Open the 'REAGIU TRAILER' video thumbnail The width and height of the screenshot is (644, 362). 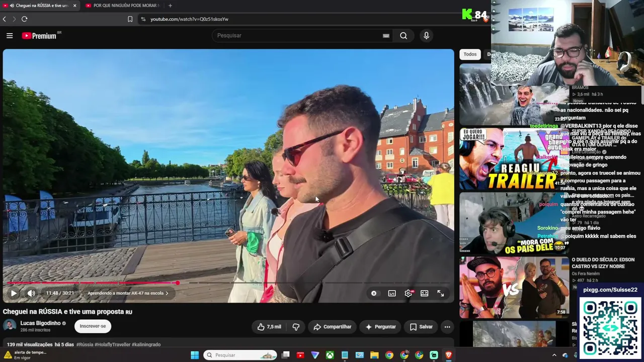pyautogui.click(x=513, y=158)
